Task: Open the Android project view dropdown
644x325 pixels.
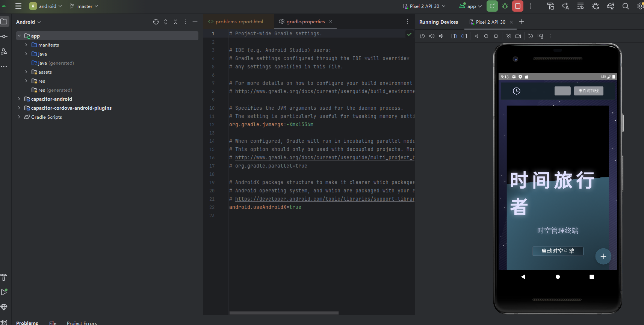Action: [28, 22]
